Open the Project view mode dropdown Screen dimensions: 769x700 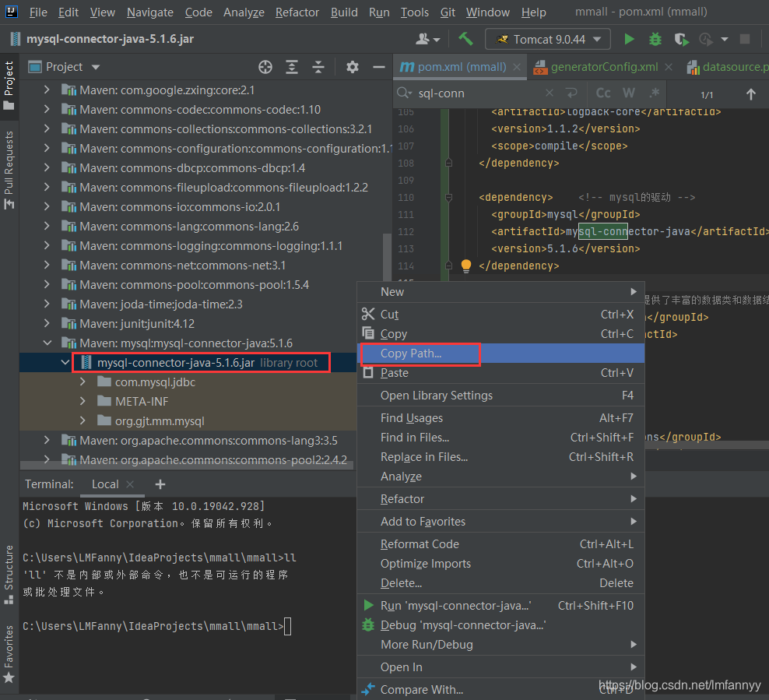pos(96,67)
